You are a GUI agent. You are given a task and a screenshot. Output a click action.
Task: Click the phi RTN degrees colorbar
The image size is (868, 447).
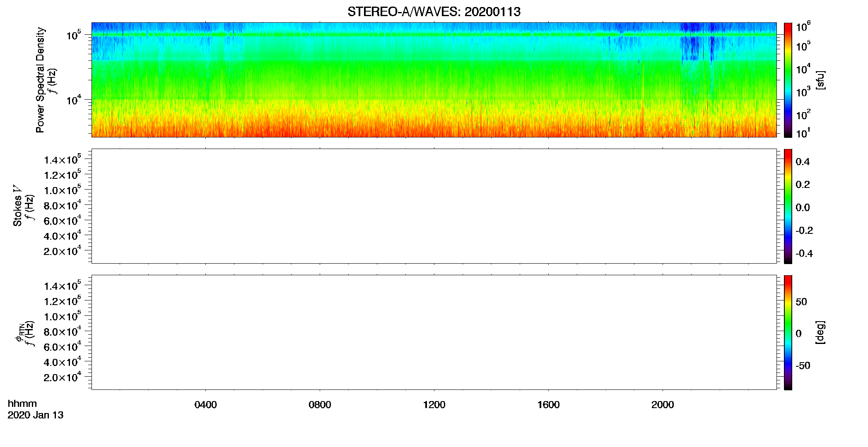pos(788,332)
